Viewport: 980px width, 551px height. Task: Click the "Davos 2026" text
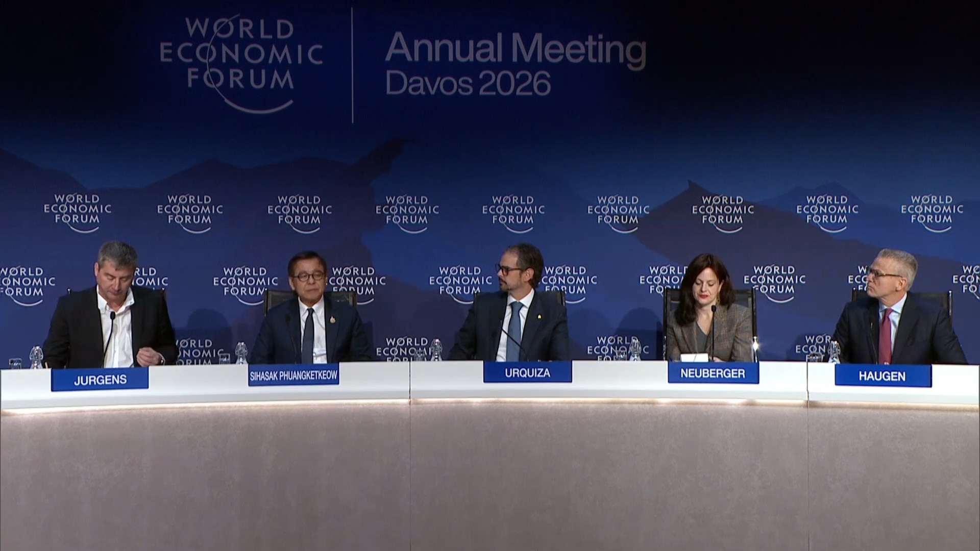click(468, 84)
